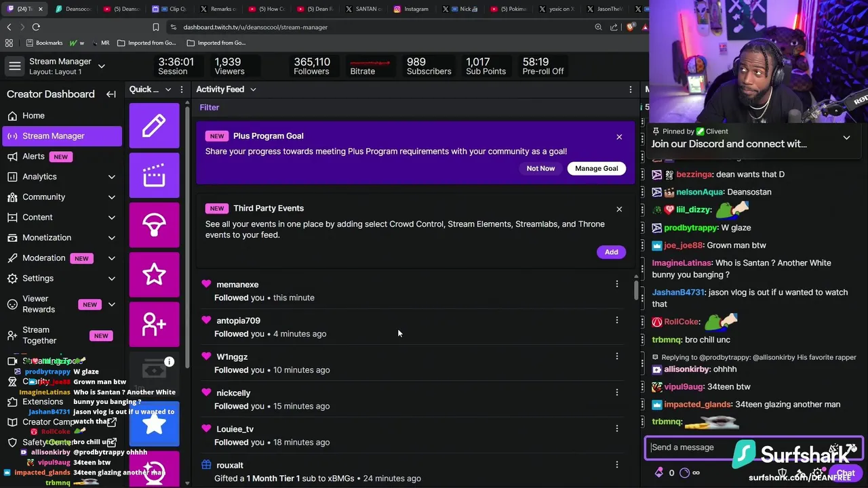The image size is (868, 488).
Task: Select Stream Manager in the sidebar
Action: [x=62, y=136]
